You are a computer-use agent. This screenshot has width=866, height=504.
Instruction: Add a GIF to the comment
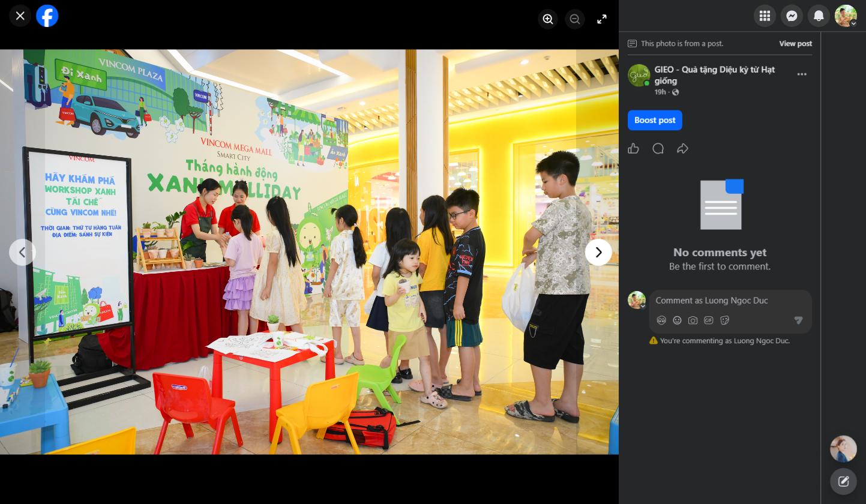[x=709, y=320]
